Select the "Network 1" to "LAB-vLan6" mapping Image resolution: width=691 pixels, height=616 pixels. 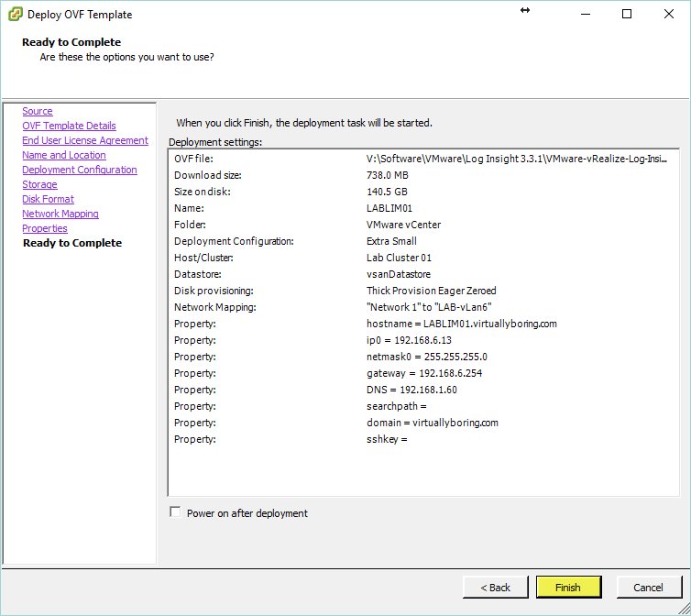tap(429, 307)
